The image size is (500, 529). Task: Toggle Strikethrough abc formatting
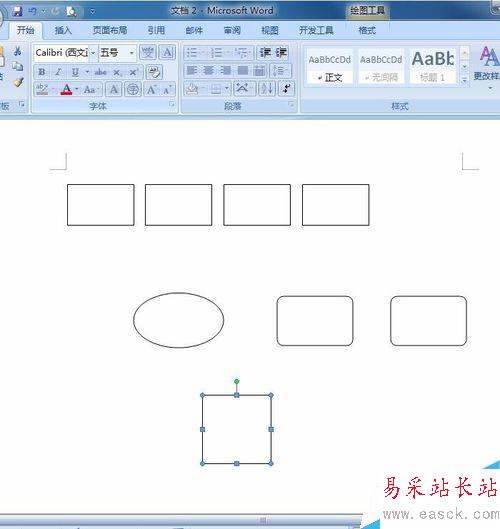pos(100,72)
